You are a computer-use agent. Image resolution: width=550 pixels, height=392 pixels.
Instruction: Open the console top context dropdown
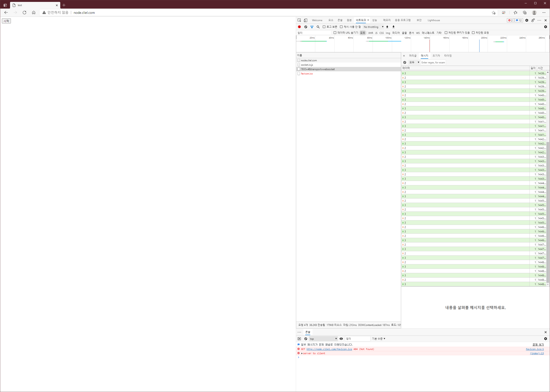323,339
